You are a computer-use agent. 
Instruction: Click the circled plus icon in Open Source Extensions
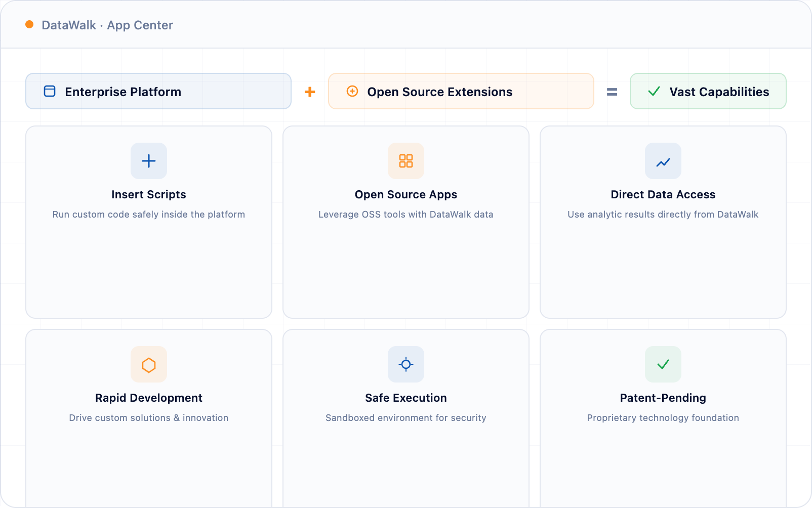coord(352,91)
